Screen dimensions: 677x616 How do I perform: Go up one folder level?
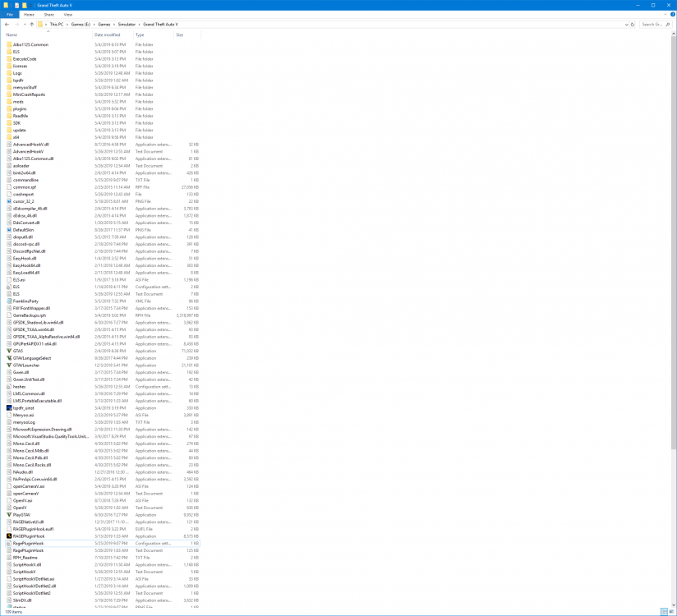point(30,24)
